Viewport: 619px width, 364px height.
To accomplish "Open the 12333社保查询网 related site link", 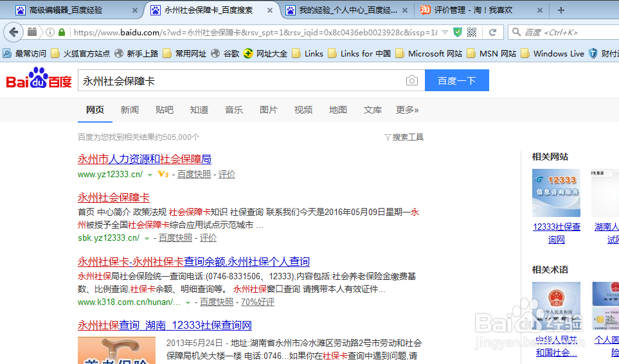I will pyautogui.click(x=556, y=233).
